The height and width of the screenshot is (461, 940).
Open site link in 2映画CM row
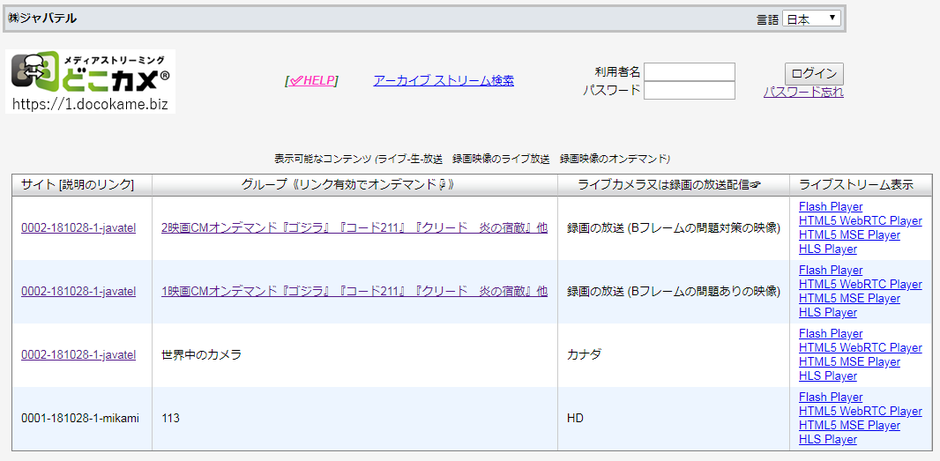click(x=79, y=228)
